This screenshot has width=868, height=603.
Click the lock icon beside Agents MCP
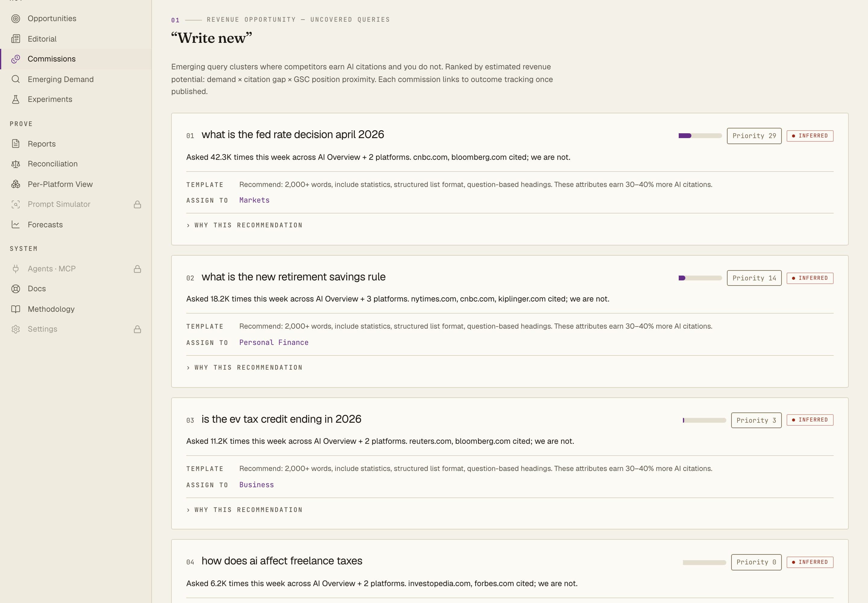pos(137,269)
